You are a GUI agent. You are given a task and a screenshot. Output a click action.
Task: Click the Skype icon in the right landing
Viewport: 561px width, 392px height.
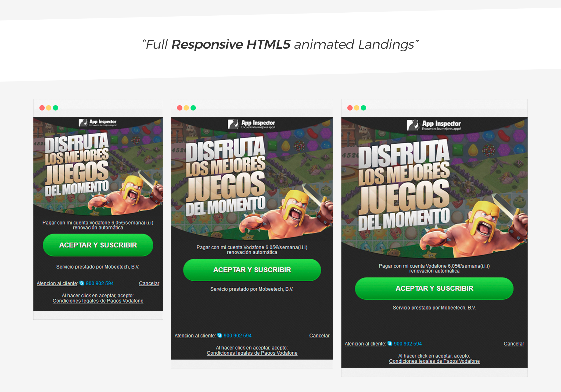tap(390, 343)
